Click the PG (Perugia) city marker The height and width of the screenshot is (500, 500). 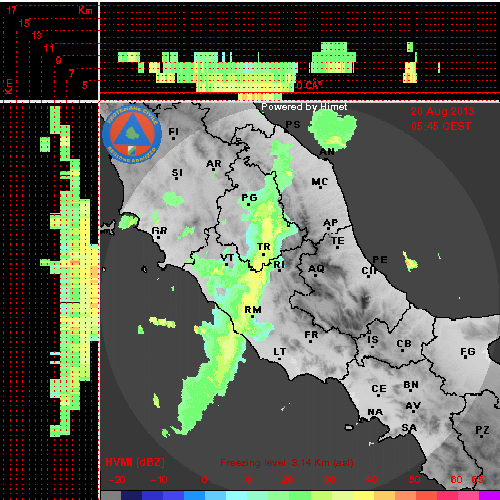coord(248,204)
